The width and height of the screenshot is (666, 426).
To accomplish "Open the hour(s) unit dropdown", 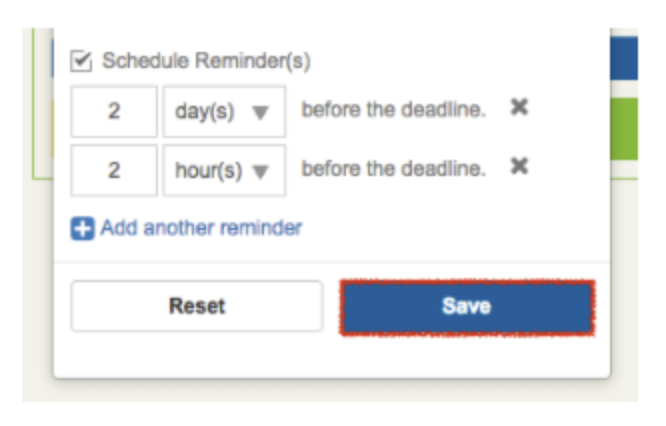I will click(224, 170).
